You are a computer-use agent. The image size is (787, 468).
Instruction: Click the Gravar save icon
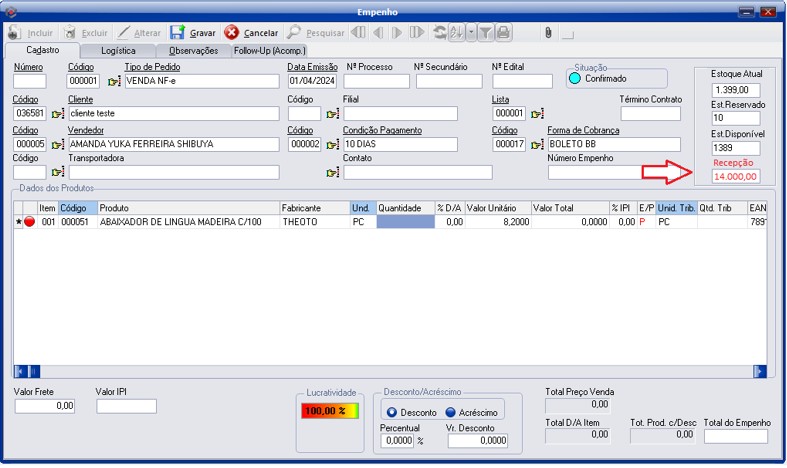point(177,33)
